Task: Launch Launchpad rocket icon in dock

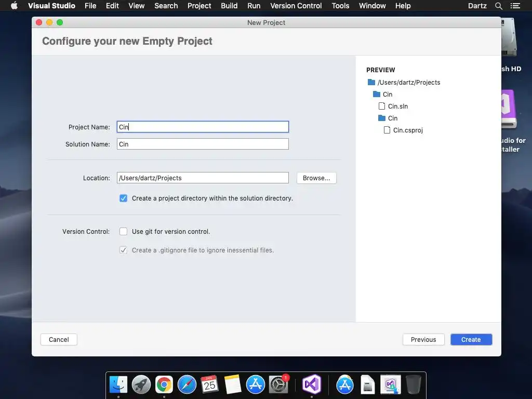Action: pos(141,384)
